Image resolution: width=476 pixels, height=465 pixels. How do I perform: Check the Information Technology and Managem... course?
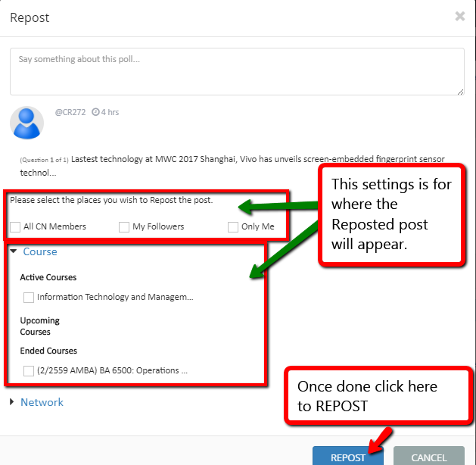(29, 298)
